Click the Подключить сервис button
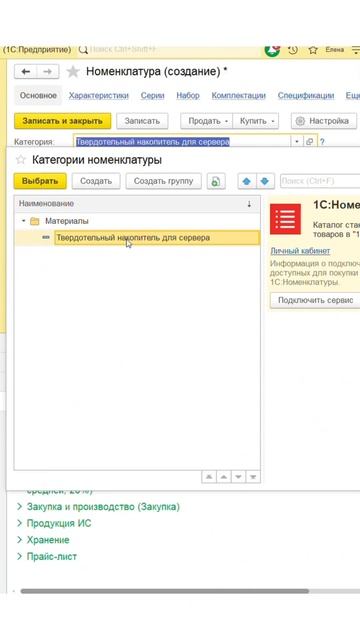The width and height of the screenshot is (360, 640). point(315,300)
